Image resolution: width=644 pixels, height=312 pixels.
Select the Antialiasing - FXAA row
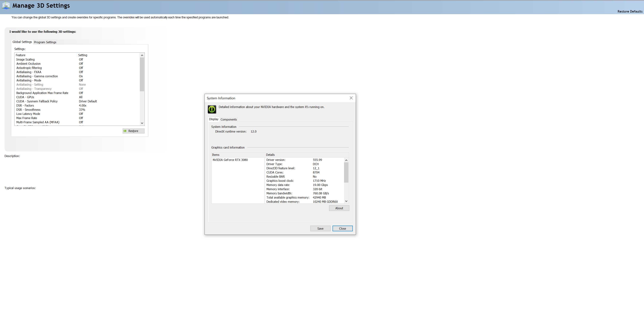click(x=77, y=72)
